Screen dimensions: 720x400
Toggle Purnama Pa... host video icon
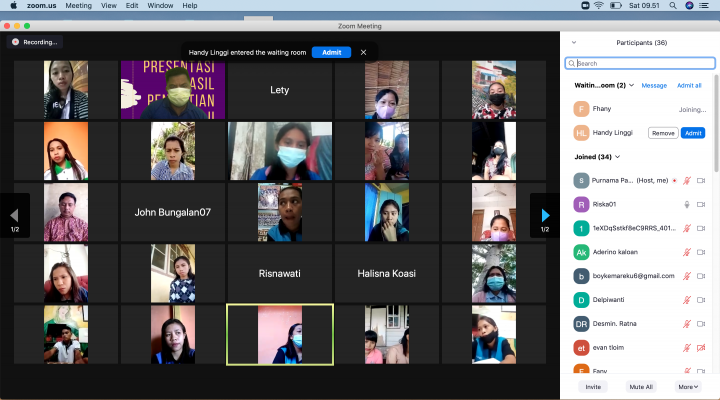[x=701, y=180]
